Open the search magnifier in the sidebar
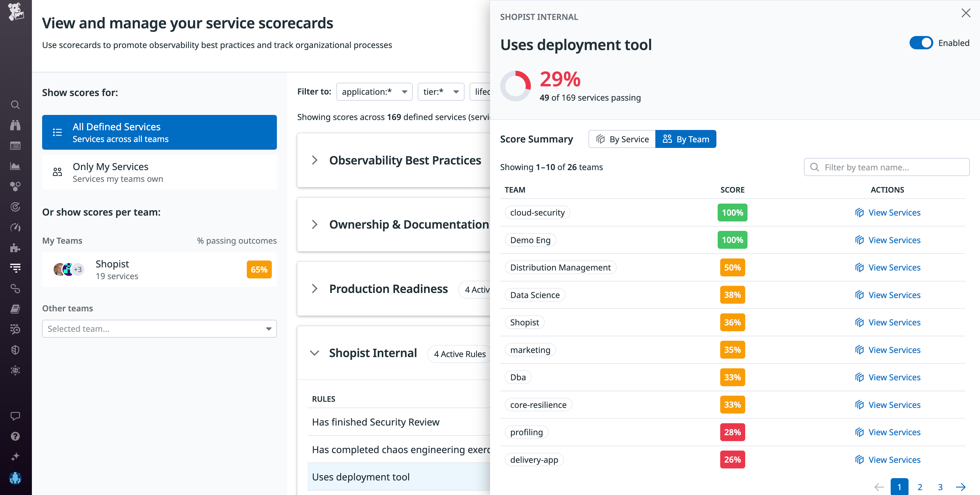 click(x=15, y=105)
